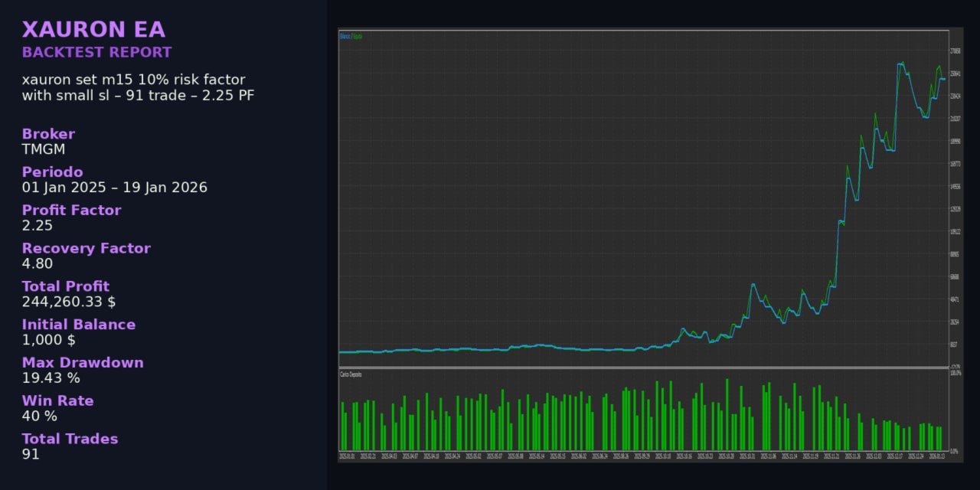The height and width of the screenshot is (490, 980).
Task: Select the 'xauron set m15 10% risk factor' line
Action: [x=134, y=80]
